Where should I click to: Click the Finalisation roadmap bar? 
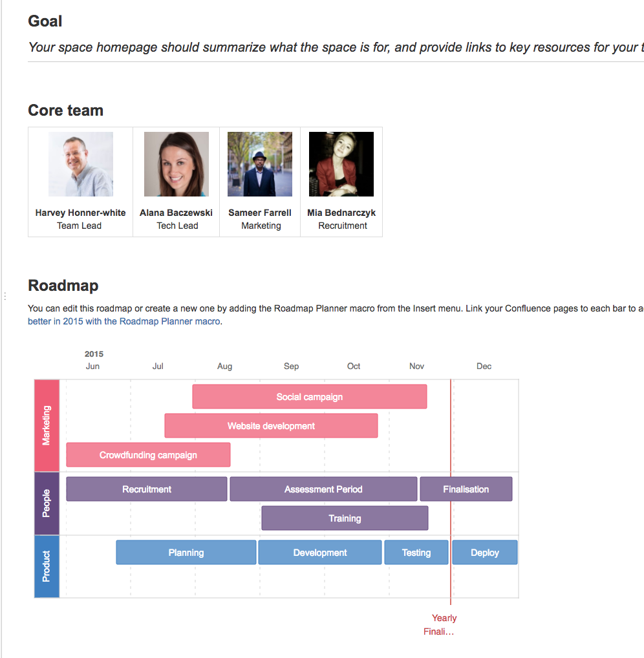coord(466,489)
